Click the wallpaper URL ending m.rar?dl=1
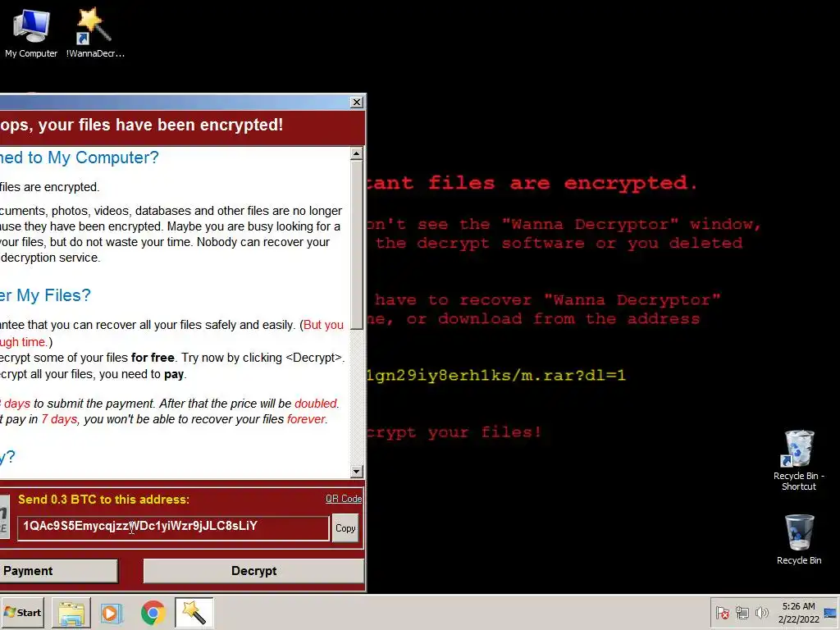 496,375
